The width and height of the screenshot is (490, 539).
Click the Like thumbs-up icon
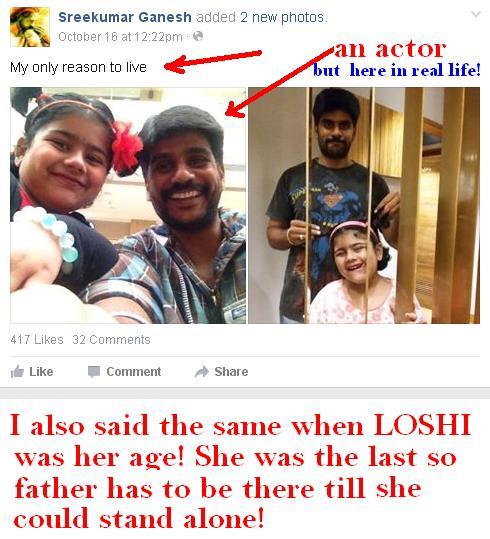(17, 372)
